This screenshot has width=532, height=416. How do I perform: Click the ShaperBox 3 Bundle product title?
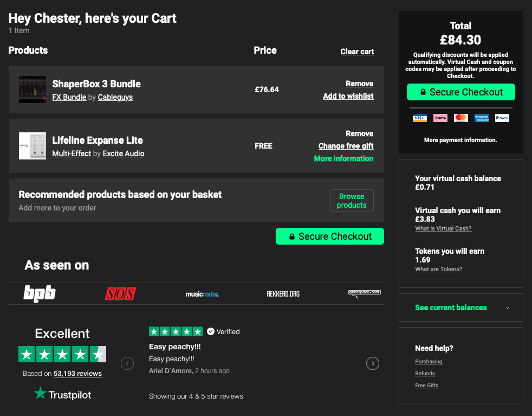[x=96, y=84]
